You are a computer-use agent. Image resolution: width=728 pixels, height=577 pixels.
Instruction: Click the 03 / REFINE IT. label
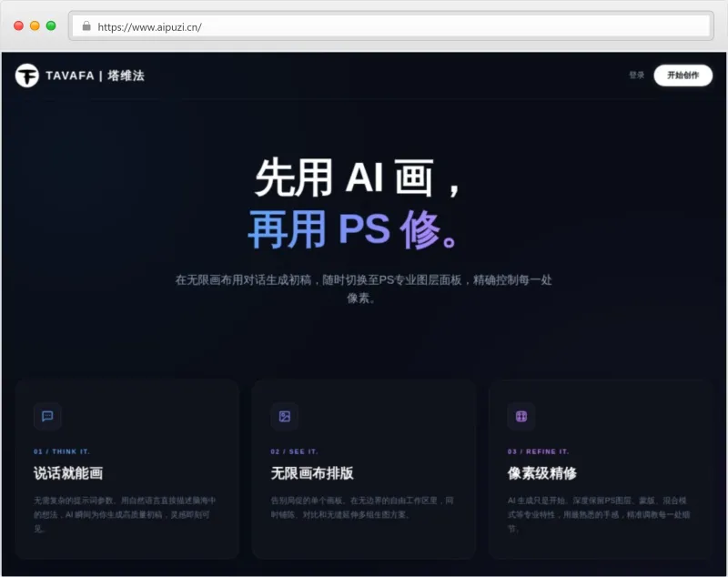(538, 451)
